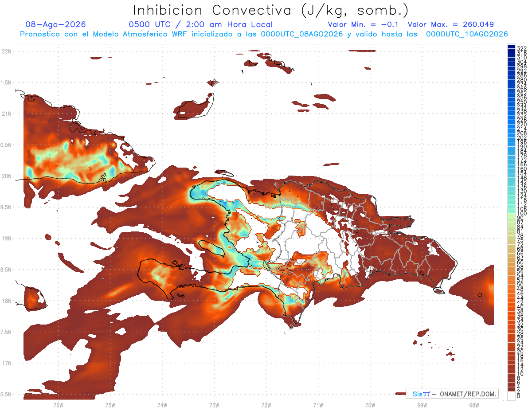This screenshot has width=532, height=411.
Task: Click the blue 'SisTT' logo text
Action: [421, 394]
